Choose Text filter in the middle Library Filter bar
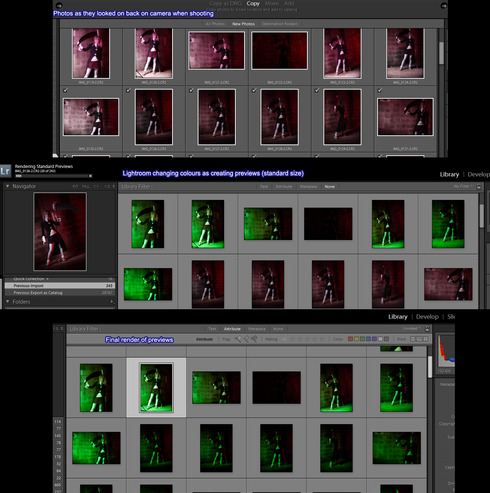490x493 pixels. [x=264, y=187]
